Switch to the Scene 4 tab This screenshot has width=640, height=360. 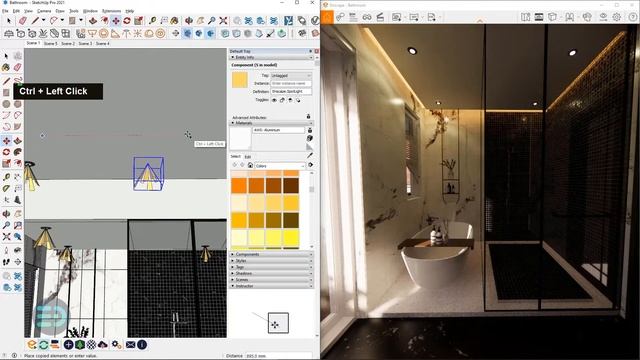click(x=102, y=43)
